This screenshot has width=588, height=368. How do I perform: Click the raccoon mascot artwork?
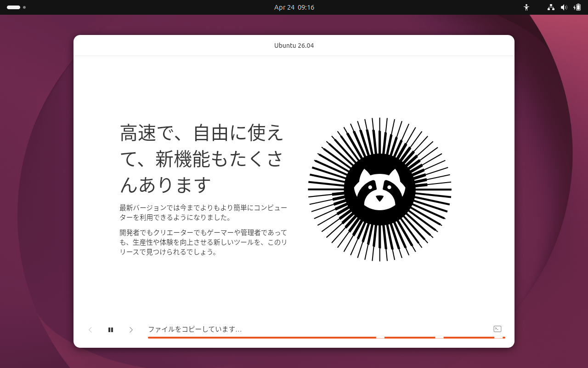click(380, 189)
